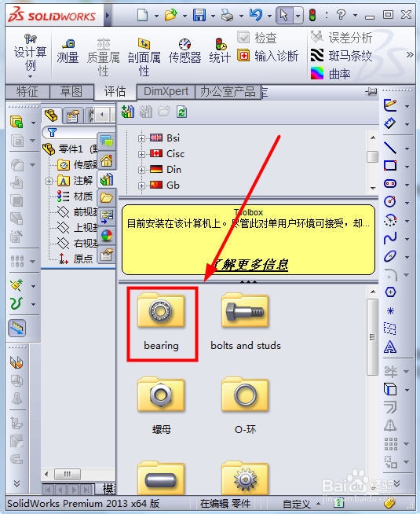Viewport: 420px width, 514px height.
Task: Click the 曲率 curvature tool
Action: (331, 74)
